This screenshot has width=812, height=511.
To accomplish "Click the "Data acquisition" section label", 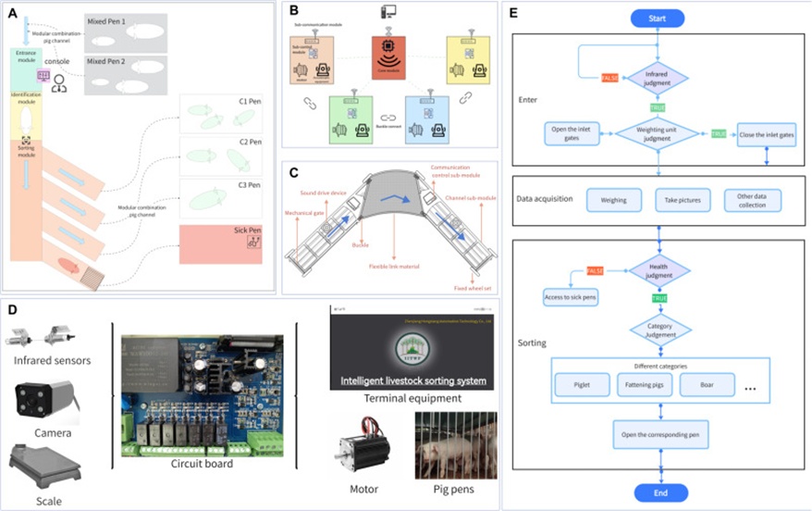I will click(x=545, y=198).
